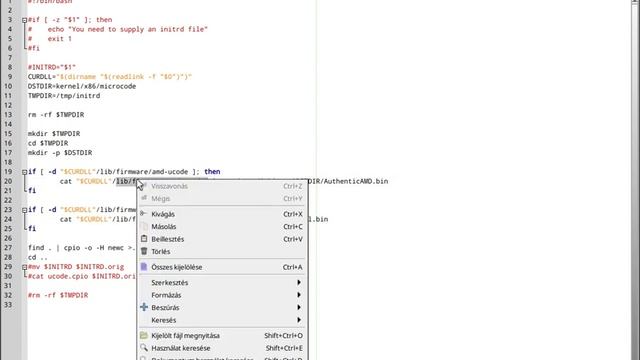Click the 'fi' keyword on line 21

coord(32,191)
